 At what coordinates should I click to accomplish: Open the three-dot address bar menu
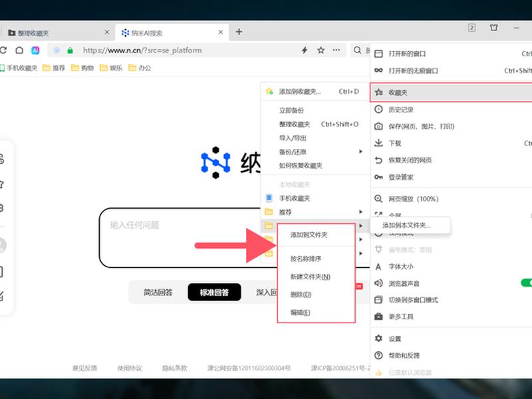336,50
